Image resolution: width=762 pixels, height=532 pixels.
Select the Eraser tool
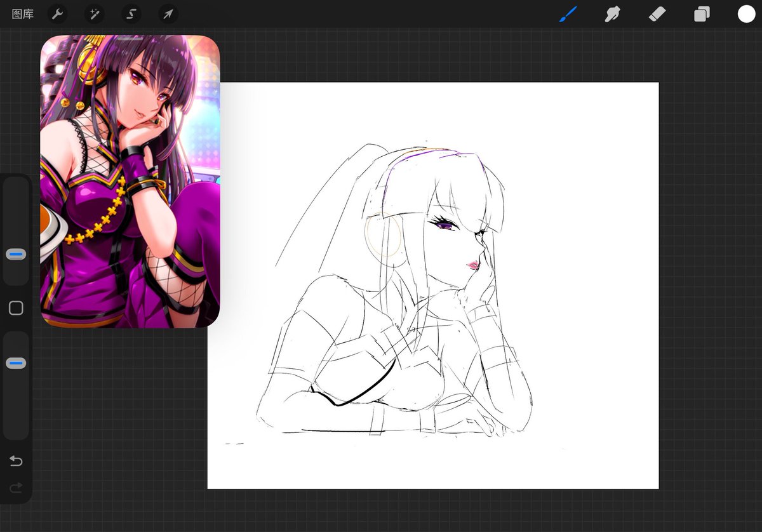657,14
